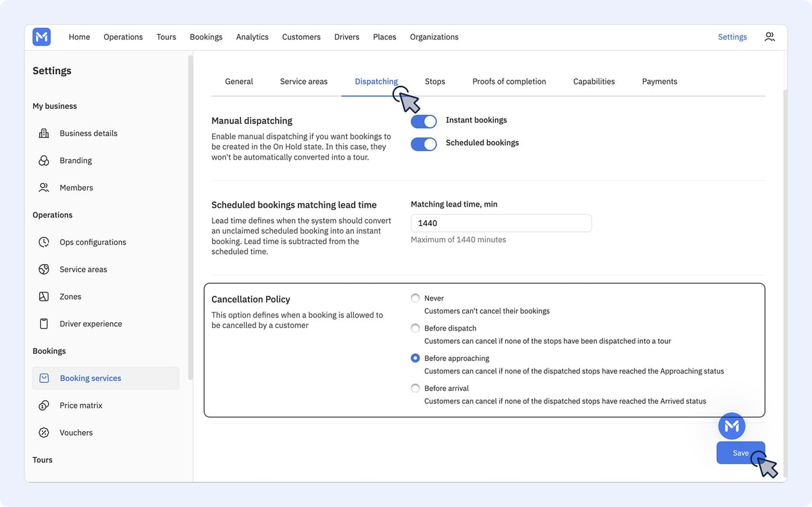This screenshot has height=507, width=812.
Task: Switch to the Dispatching tab
Action: (376, 82)
